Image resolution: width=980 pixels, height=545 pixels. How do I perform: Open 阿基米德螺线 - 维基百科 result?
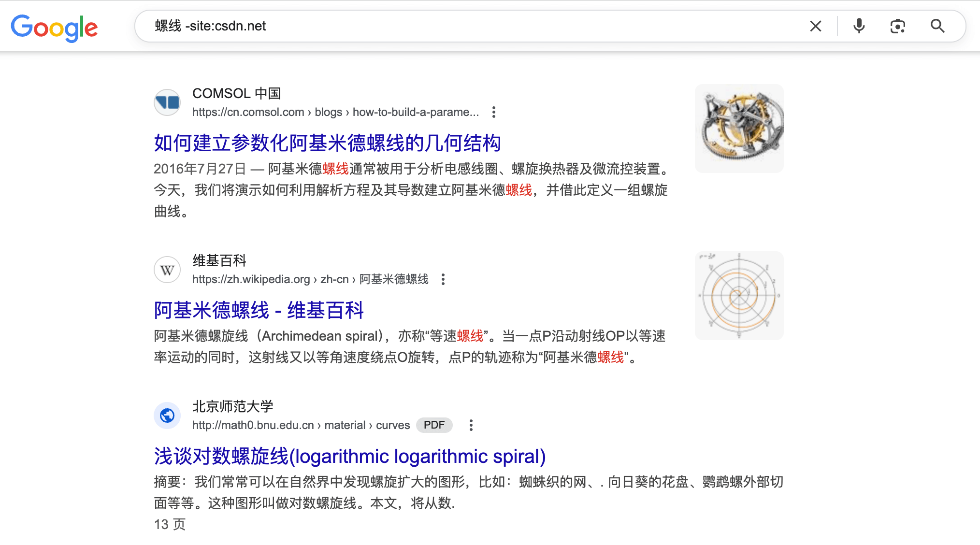(259, 310)
